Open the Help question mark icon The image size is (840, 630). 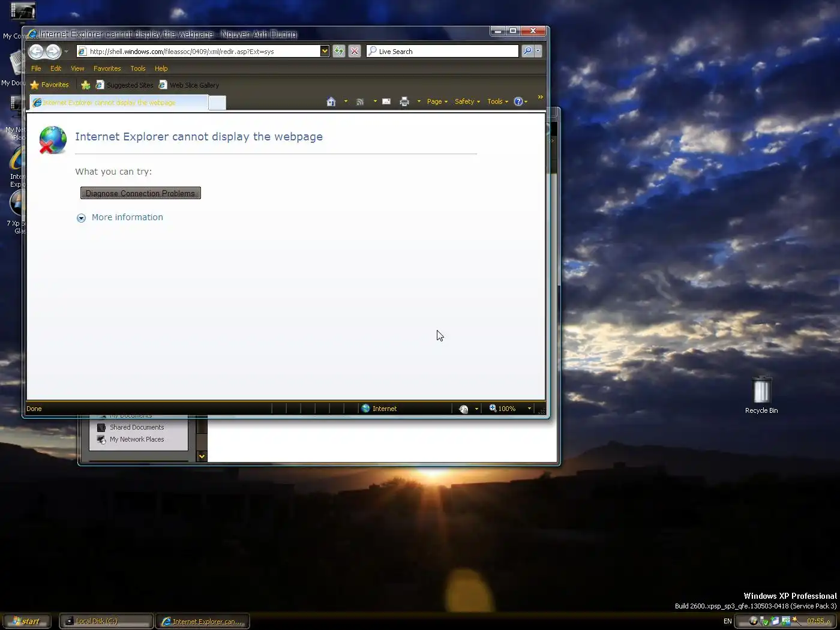(x=518, y=101)
